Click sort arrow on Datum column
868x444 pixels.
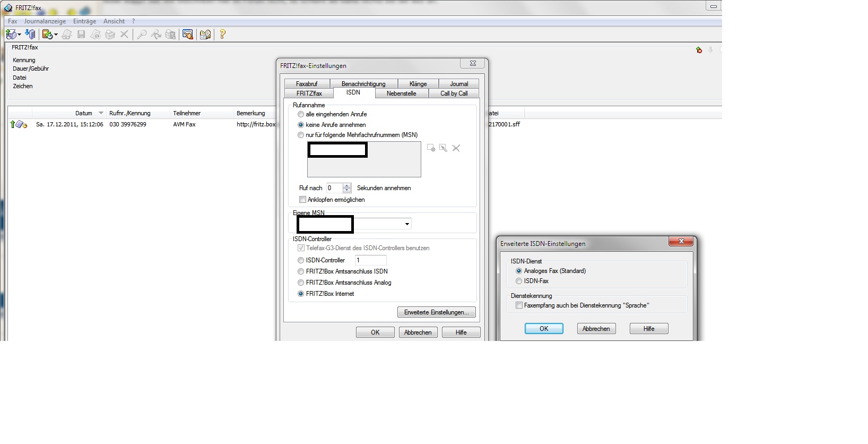101,113
